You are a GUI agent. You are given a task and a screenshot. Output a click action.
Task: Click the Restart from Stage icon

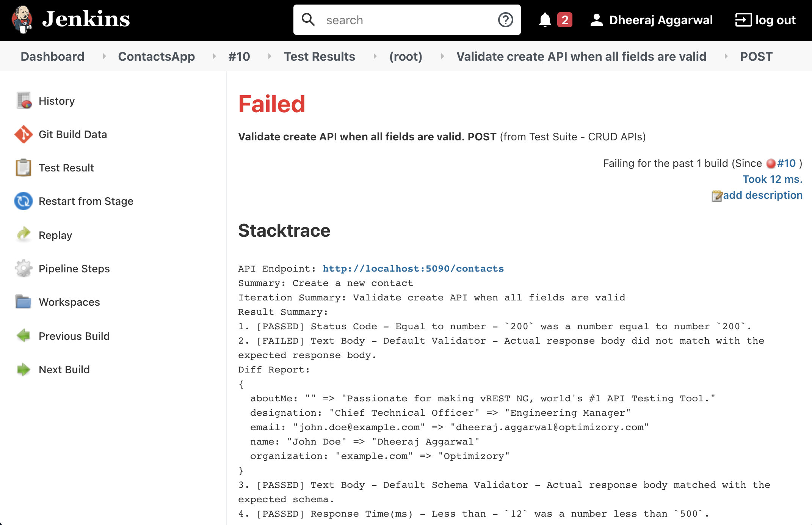24,201
